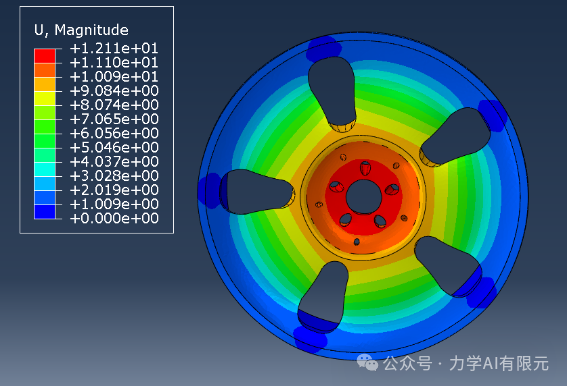
Task: Pick the +3.028e+00 legend label
Action: pos(114,176)
